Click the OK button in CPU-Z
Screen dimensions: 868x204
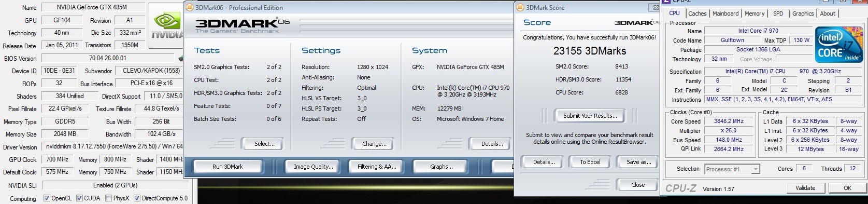(x=847, y=188)
